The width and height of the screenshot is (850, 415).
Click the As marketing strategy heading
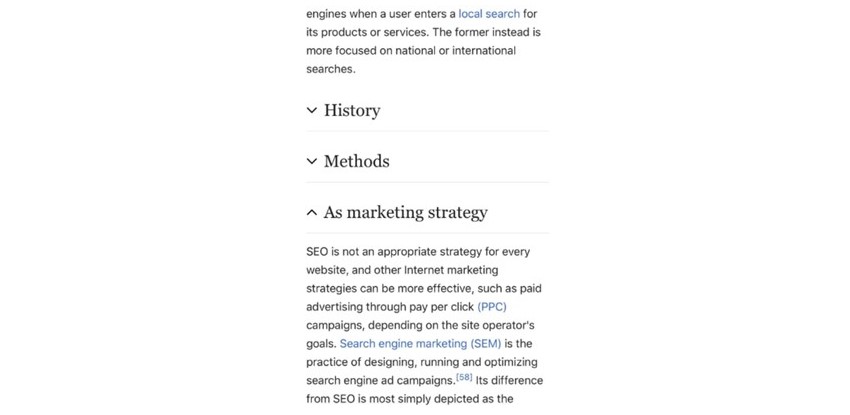405,212
